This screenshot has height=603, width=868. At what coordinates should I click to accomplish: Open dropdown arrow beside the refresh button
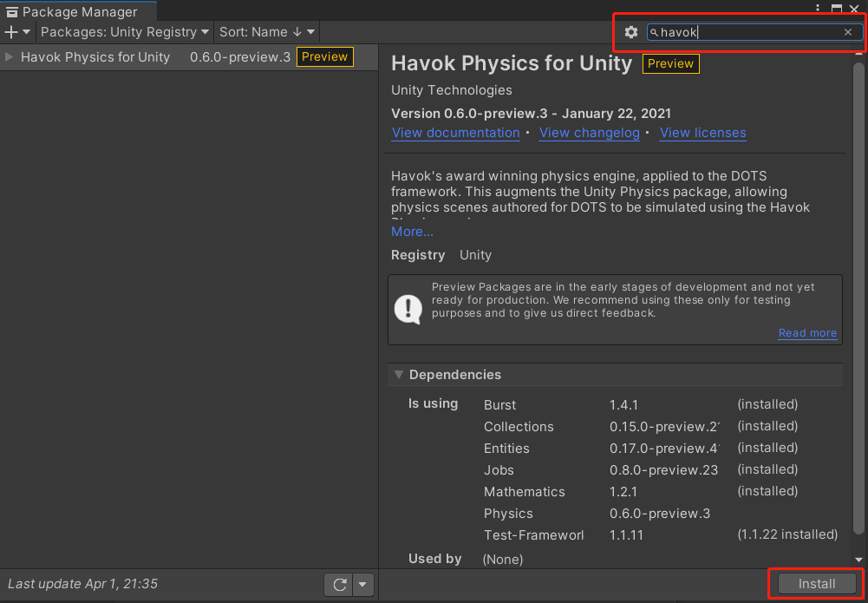click(363, 585)
